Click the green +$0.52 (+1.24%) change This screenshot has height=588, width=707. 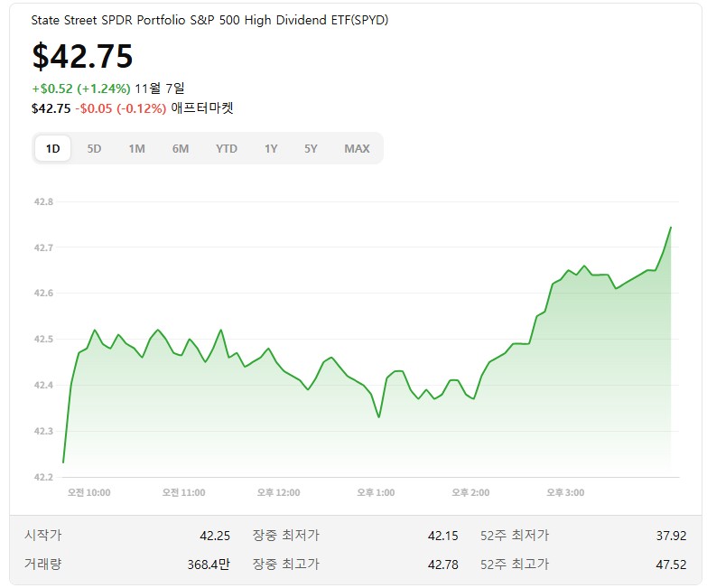pos(80,89)
